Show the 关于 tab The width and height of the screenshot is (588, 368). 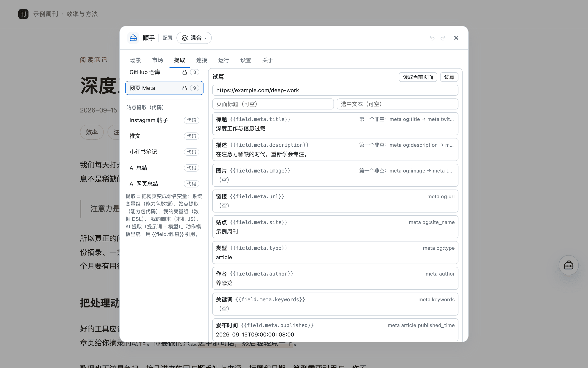(x=268, y=60)
